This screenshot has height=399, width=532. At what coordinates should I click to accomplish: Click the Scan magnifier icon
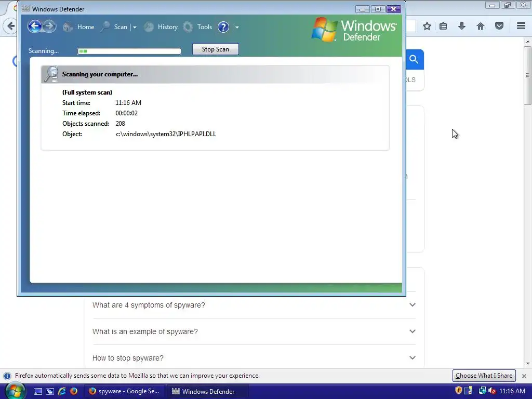(105, 27)
